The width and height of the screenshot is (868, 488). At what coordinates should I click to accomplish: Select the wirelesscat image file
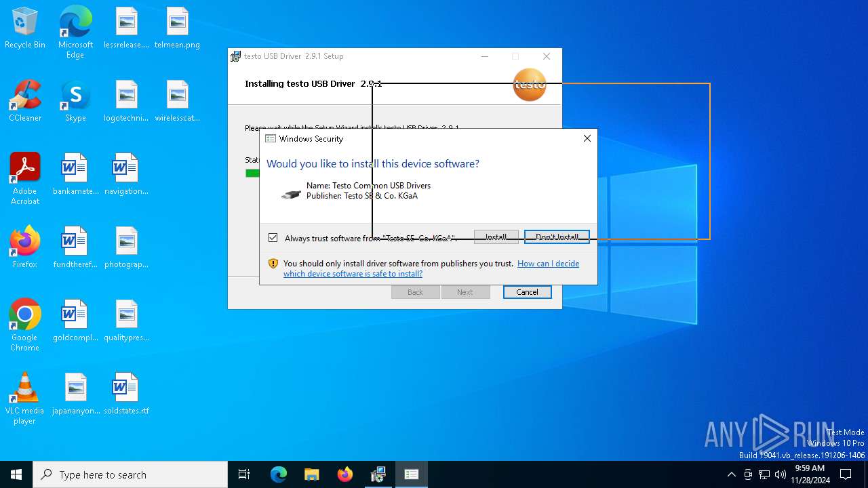click(177, 101)
